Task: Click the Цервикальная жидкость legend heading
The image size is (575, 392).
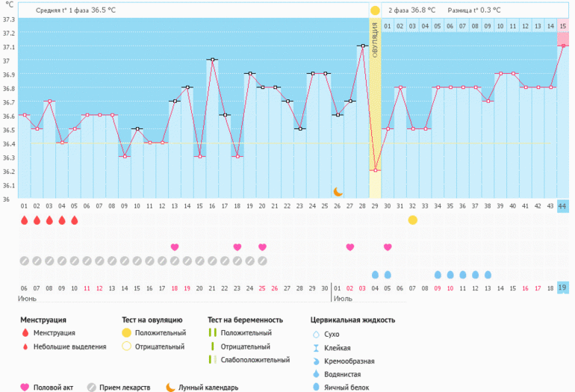Action: click(352, 320)
